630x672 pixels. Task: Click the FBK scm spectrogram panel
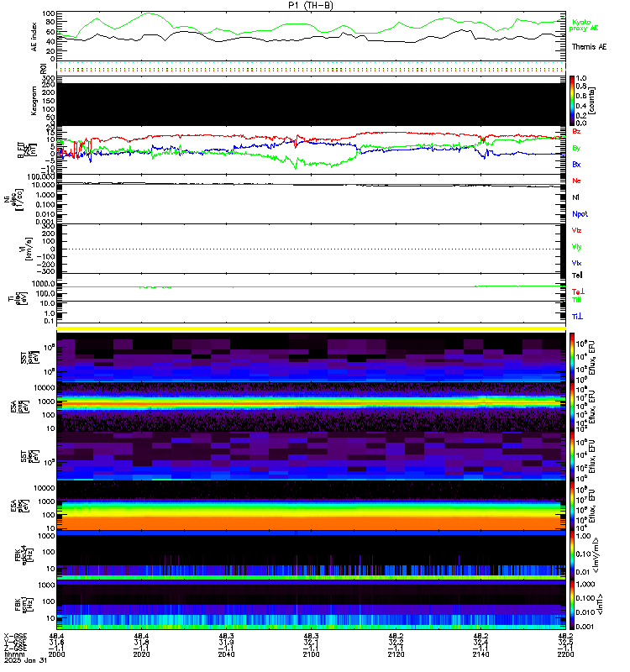point(311,605)
